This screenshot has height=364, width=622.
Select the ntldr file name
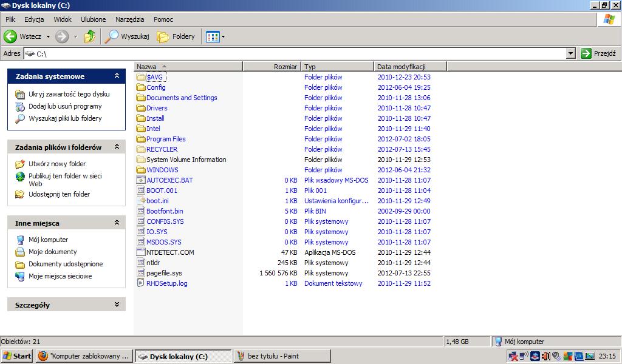point(153,263)
